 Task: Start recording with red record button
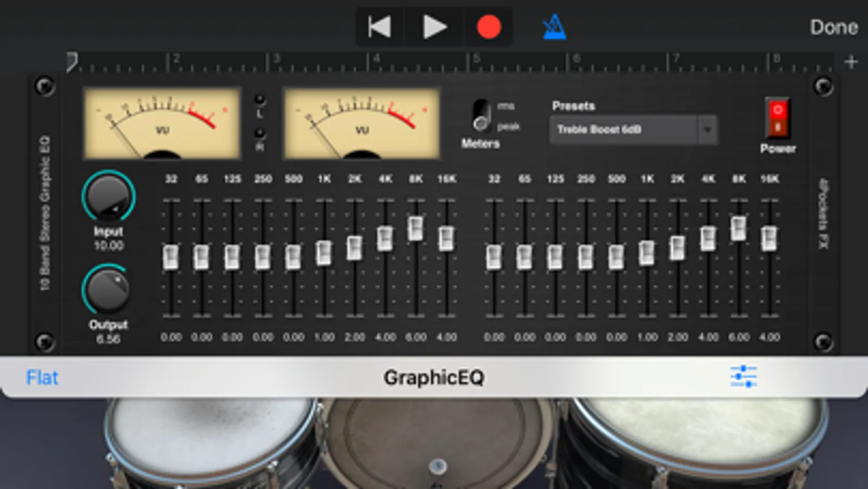pos(489,27)
